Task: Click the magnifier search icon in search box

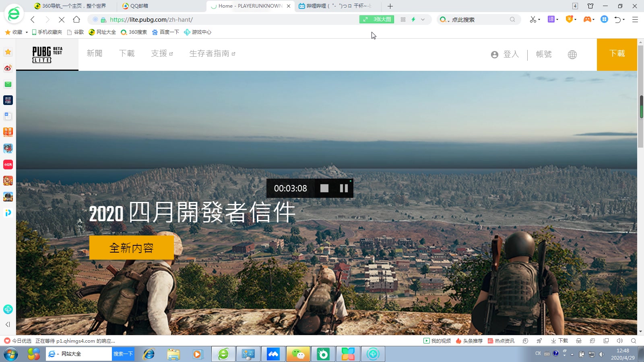Action: [x=512, y=19]
